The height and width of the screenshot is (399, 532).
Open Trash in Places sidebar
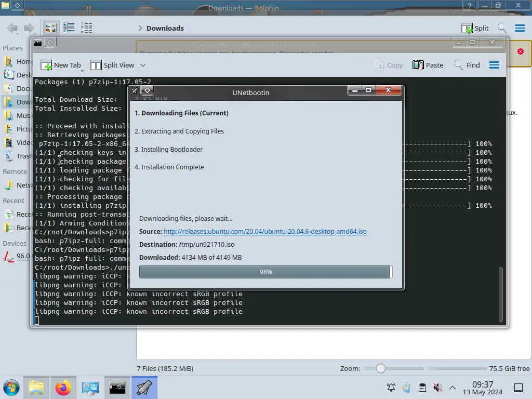17,156
